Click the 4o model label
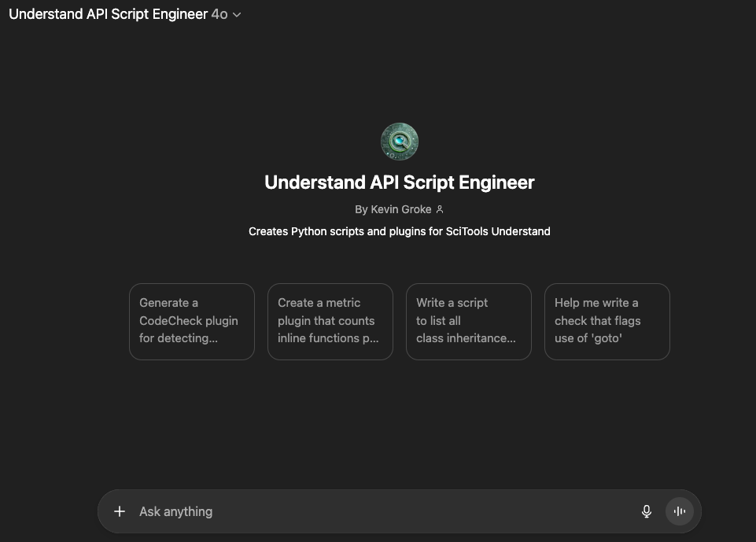Image resolution: width=756 pixels, height=542 pixels. pos(219,14)
